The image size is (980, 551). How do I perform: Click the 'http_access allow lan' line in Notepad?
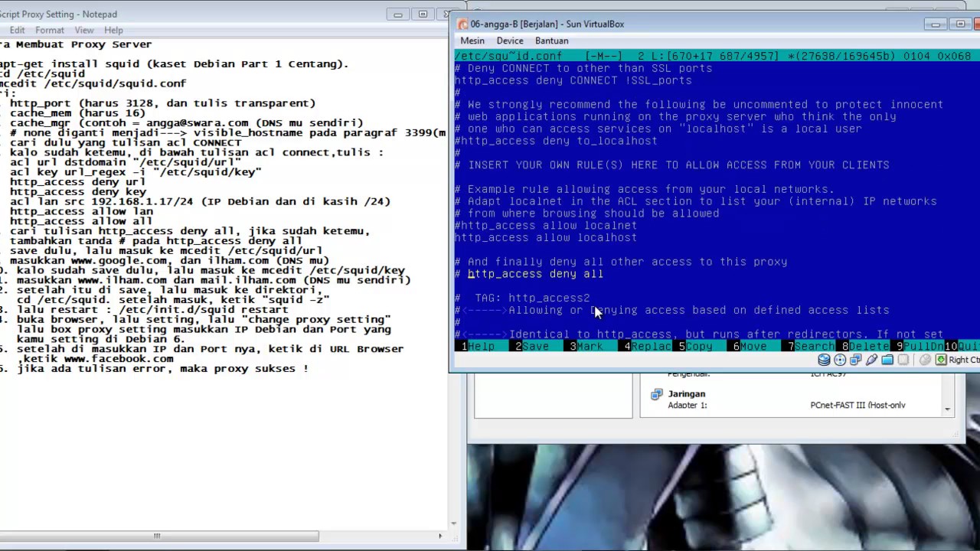point(81,212)
